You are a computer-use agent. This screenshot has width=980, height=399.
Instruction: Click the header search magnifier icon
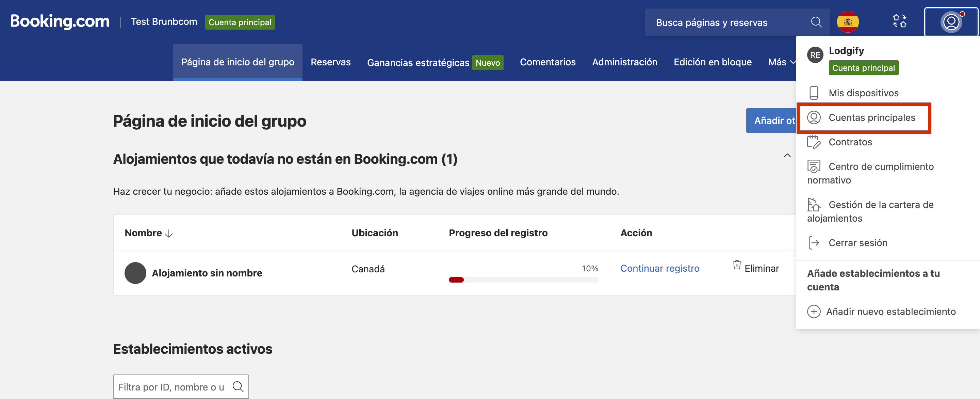click(x=816, y=22)
